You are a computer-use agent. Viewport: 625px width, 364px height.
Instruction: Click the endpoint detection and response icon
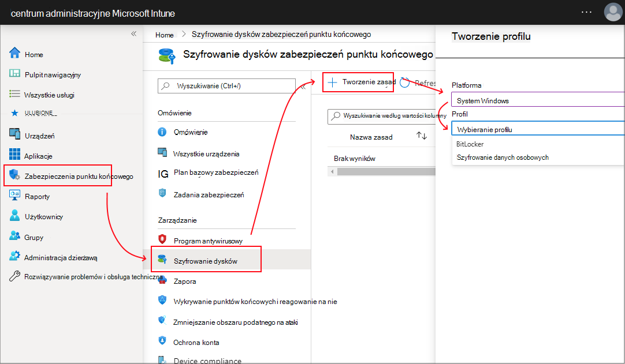[x=162, y=300]
